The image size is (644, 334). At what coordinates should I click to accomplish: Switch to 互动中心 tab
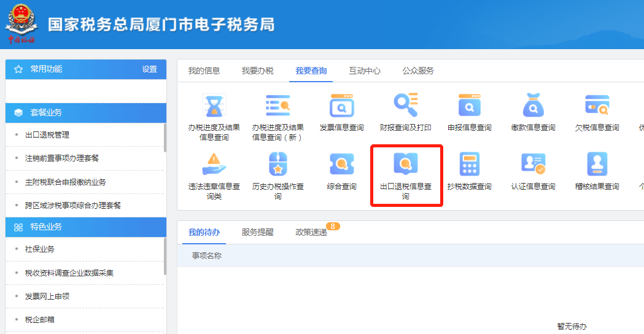[365, 71]
